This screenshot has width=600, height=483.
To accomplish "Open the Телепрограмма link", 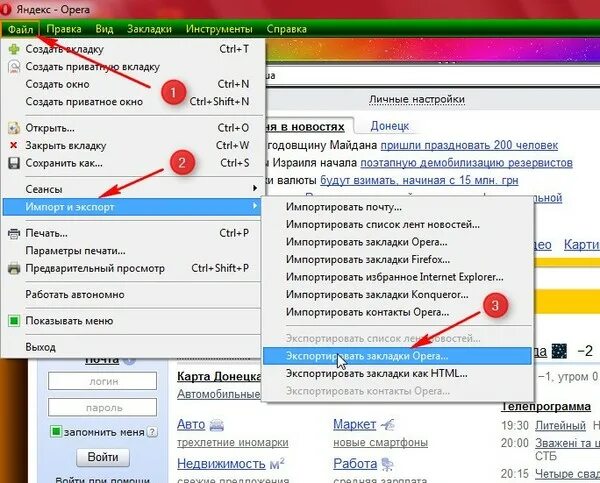I will (x=546, y=406).
